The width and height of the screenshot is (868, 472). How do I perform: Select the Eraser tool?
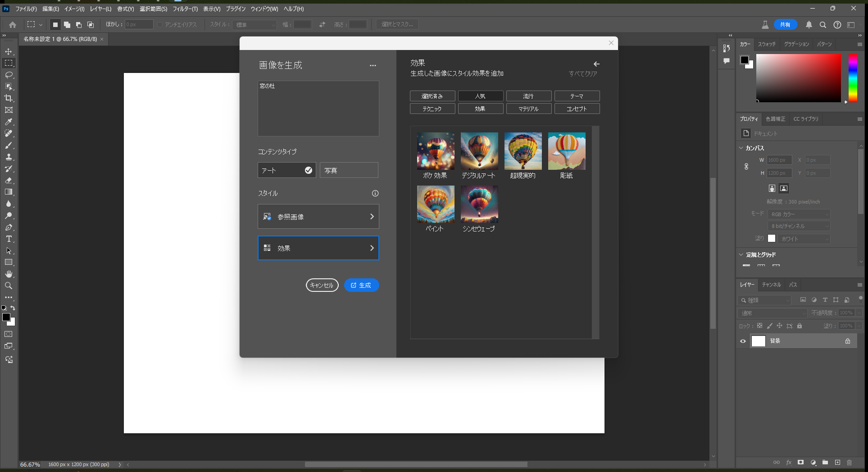tap(9, 180)
